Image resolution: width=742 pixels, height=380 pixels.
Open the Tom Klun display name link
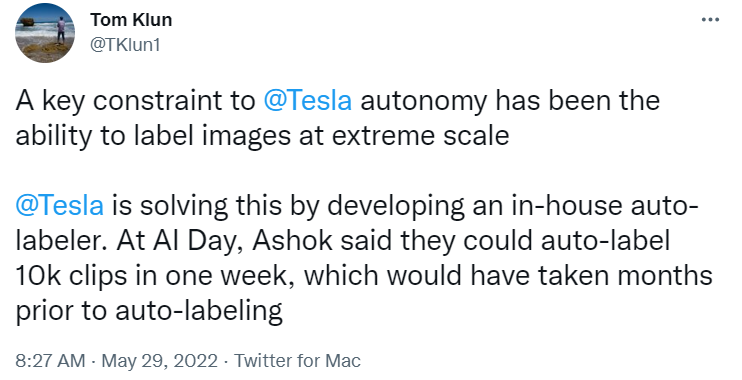coord(131,20)
